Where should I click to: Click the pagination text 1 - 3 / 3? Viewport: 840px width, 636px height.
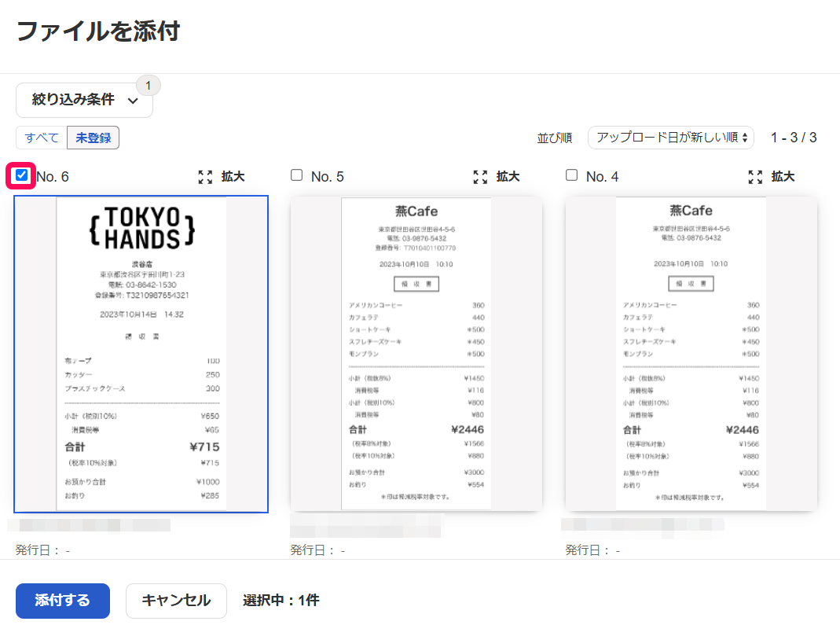click(x=794, y=138)
